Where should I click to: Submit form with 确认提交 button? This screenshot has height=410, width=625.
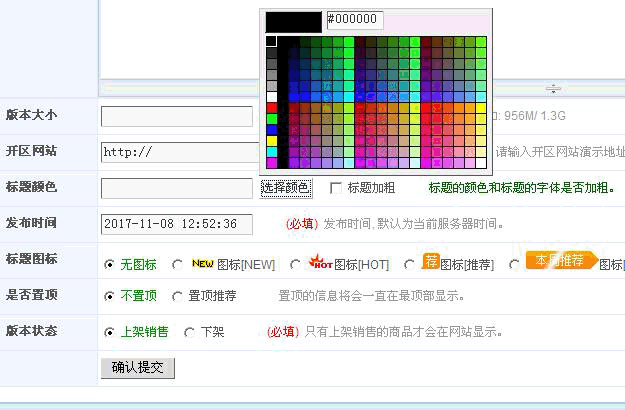pyautogui.click(x=138, y=368)
